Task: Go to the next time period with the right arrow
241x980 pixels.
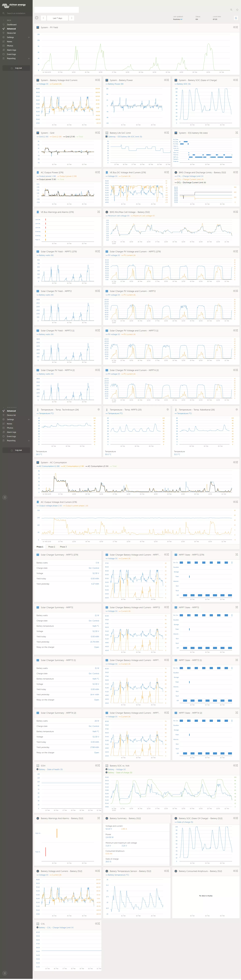Action: [71, 18]
